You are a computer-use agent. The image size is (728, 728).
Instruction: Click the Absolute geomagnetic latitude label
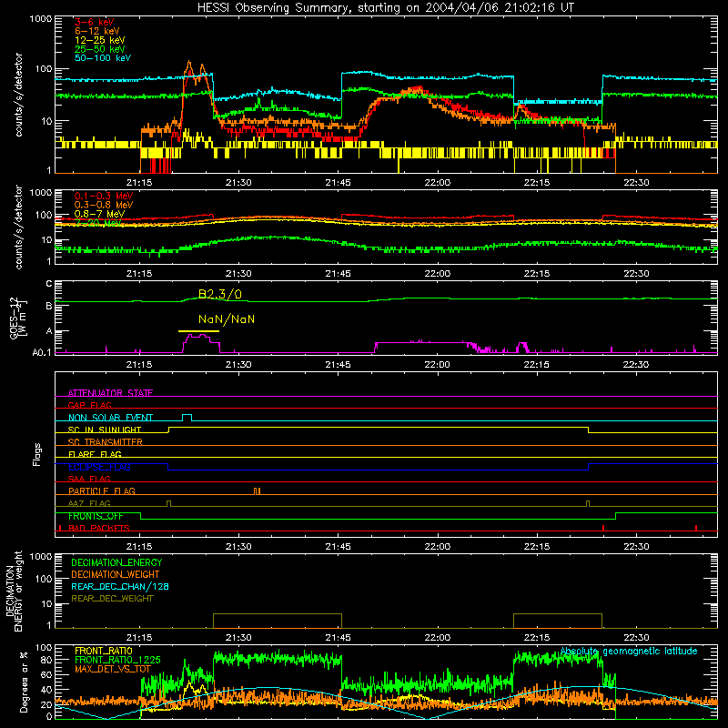pos(629,652)
